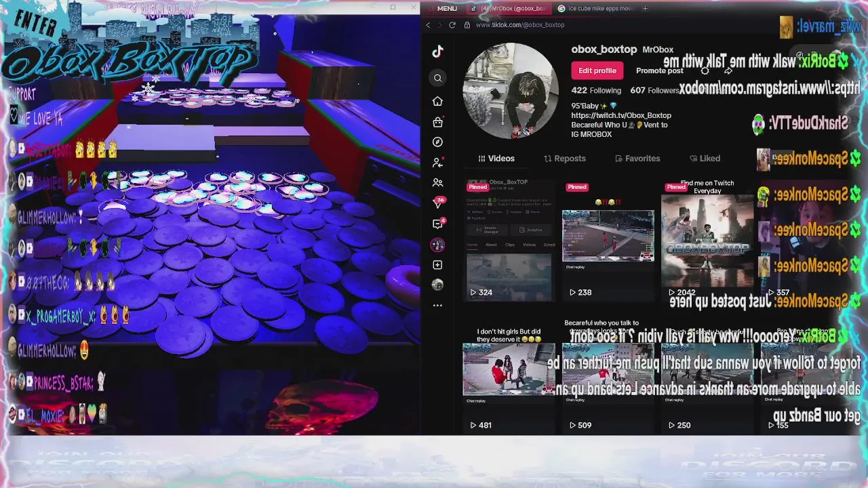Click the TikTok logo in sidebar
This screenshot has width=868, height=488.
coord(437,52)
